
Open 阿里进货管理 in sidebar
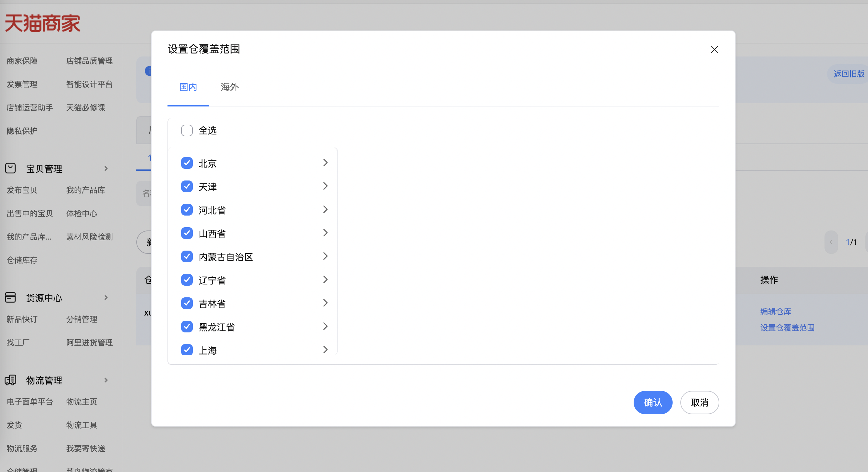(89, 342)
